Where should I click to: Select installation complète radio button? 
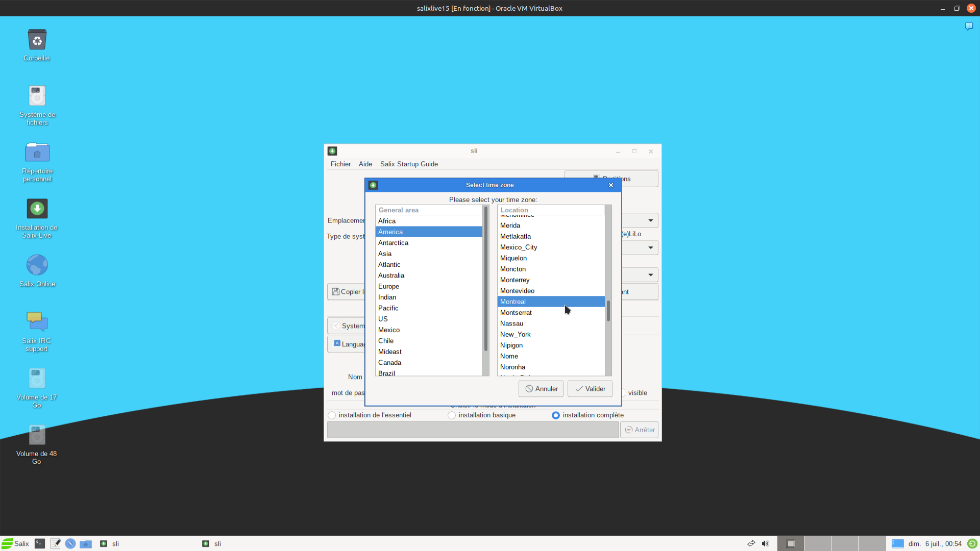pyautogui.click(x=556, y=415)
